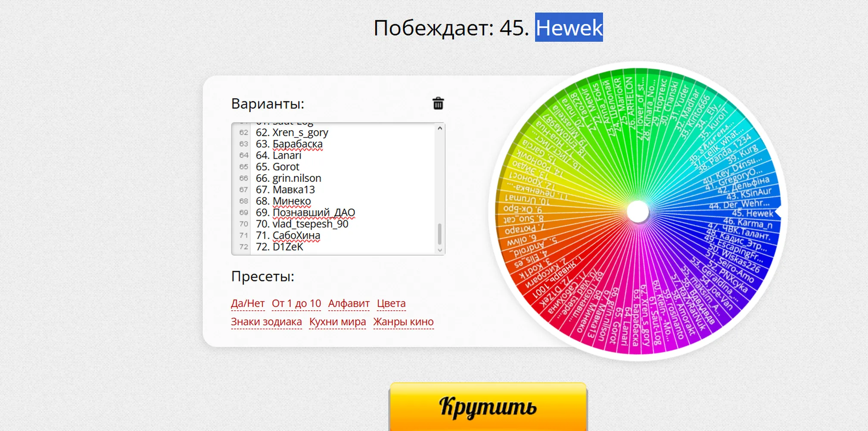Apply the Алфавит preset
Image resolution: width=868 pixels, height=431 pixels.
point(349,303)
